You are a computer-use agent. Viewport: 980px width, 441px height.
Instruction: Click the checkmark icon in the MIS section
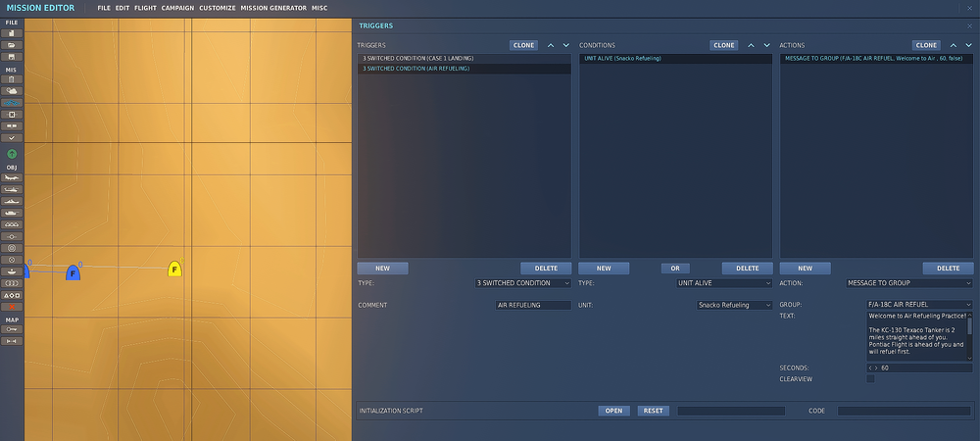(x=12, y=137)
